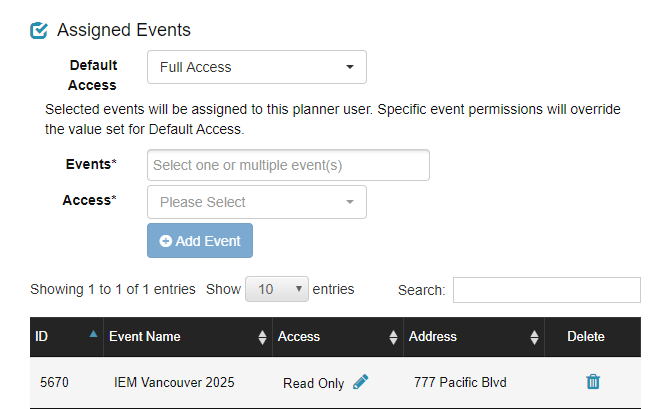
Task: Open the Show entries count dropdown
Action: coord(277,289)
